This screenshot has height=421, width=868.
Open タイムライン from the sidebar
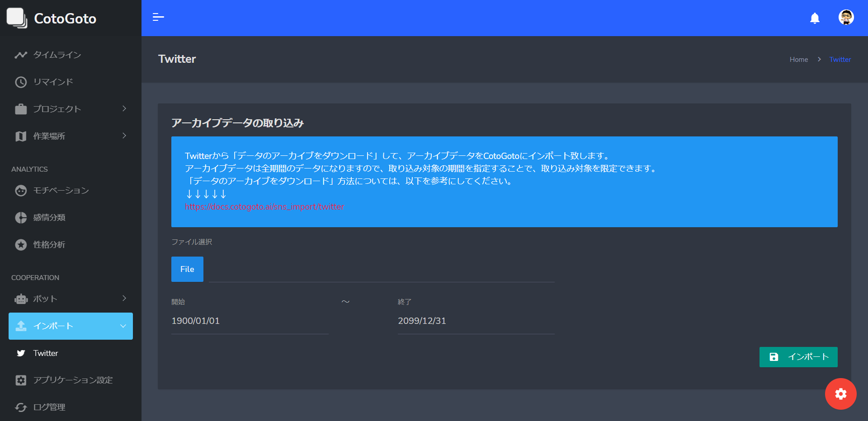click(x=57, y=55)
